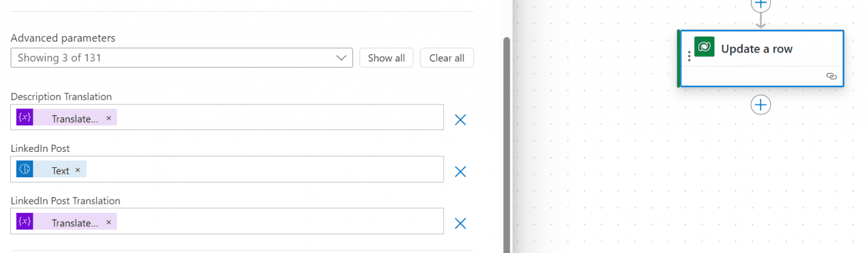
Task: Remove the LinkedIn Post Translation parameter
Action: pos(460,223)
